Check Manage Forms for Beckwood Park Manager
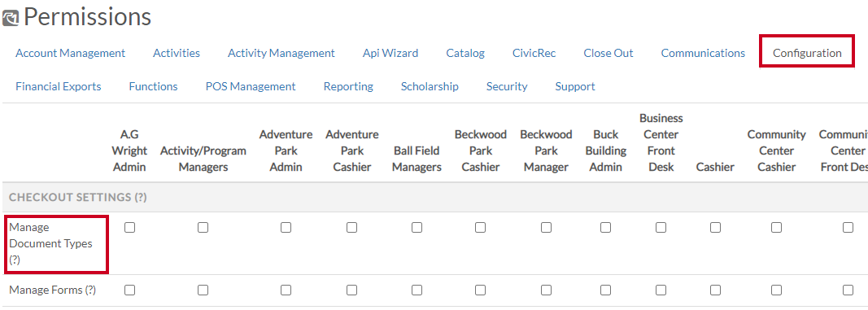 click(547, 290)
